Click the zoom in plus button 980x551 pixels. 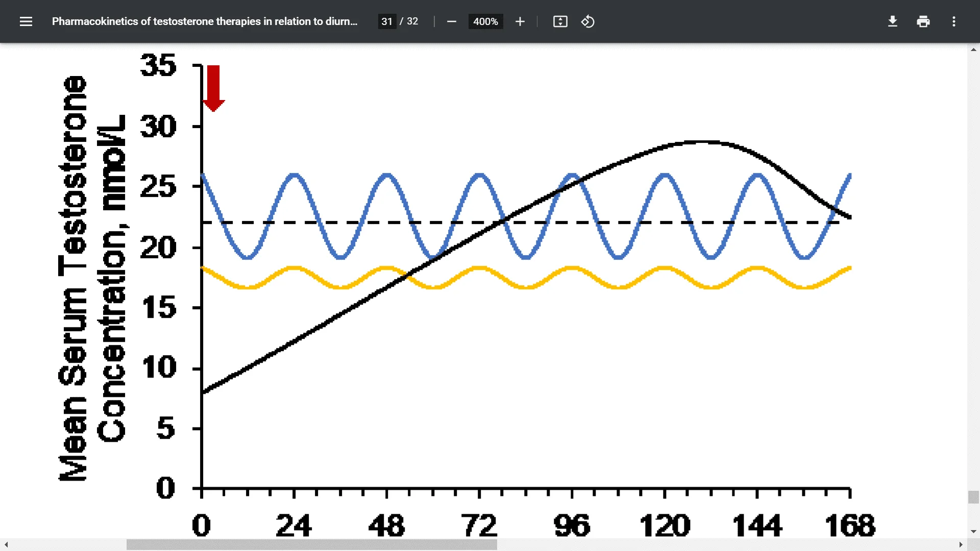520,21
